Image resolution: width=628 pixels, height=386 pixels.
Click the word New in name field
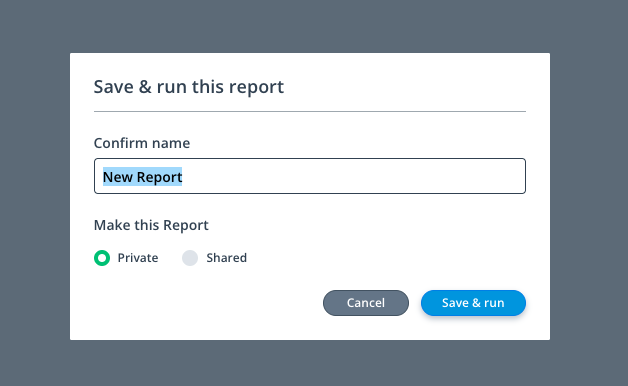[118, 177]
